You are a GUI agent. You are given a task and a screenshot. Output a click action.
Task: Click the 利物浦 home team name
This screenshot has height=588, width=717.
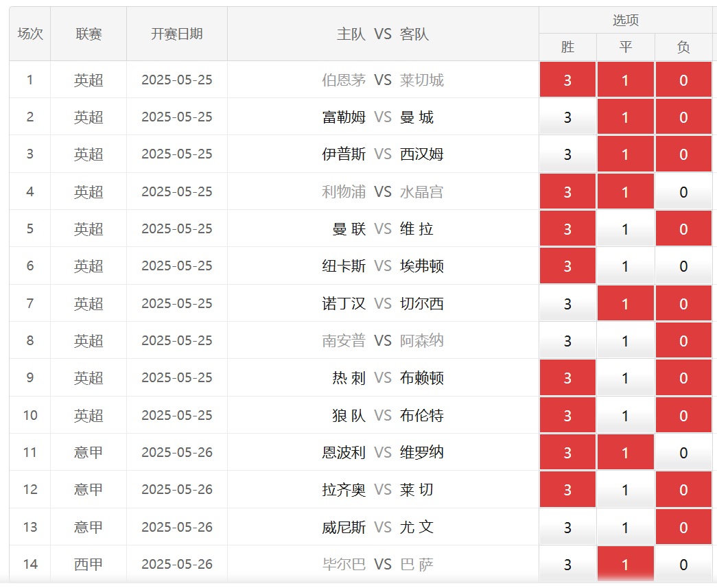pos(344,191)
